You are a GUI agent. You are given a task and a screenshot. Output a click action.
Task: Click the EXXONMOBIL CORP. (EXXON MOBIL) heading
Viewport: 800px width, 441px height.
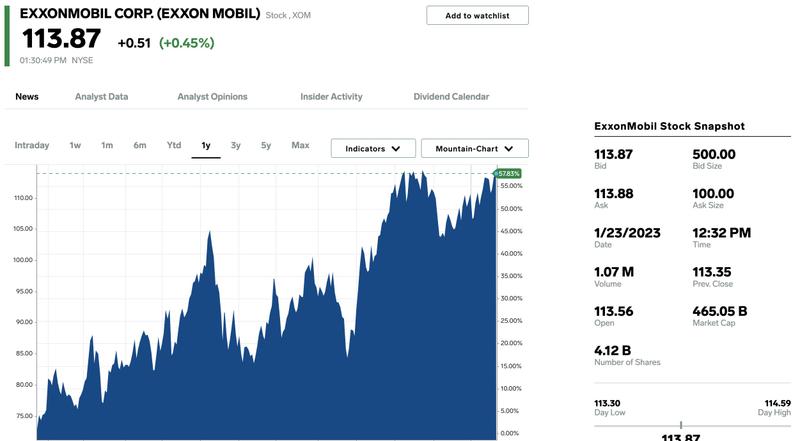pyautogui.click(x=140, y=14)
